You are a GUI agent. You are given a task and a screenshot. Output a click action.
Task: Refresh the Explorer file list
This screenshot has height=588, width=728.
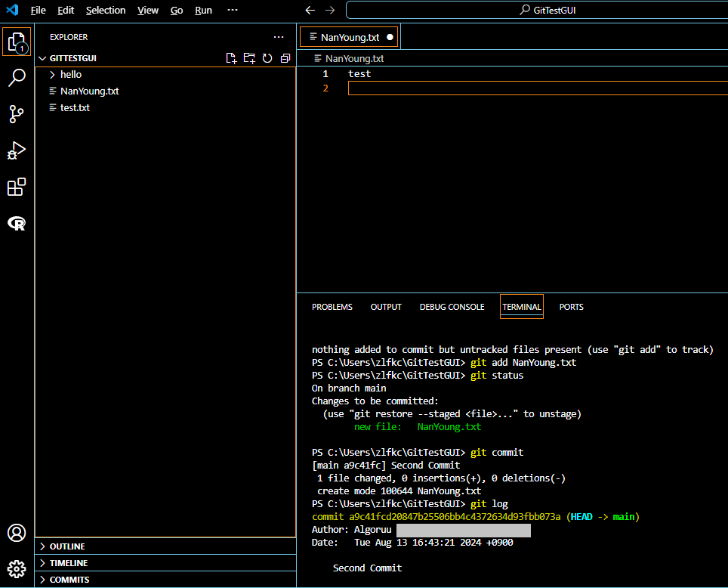[267, 58]
